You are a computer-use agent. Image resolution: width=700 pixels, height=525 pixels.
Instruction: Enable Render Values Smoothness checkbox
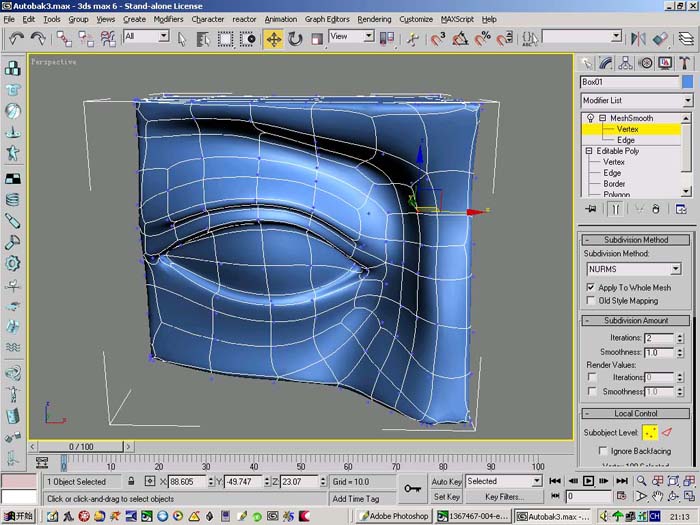click(592, 392)
